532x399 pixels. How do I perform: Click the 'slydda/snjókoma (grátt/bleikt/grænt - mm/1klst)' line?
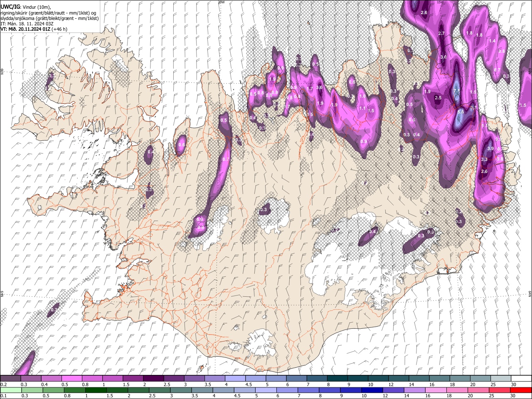click(49, 18)
